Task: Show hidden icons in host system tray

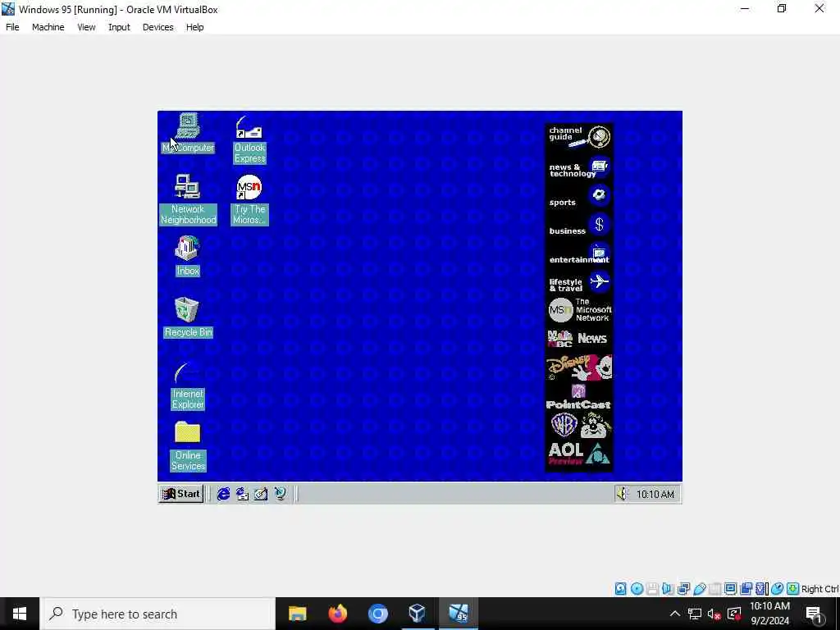Action: 675,614
